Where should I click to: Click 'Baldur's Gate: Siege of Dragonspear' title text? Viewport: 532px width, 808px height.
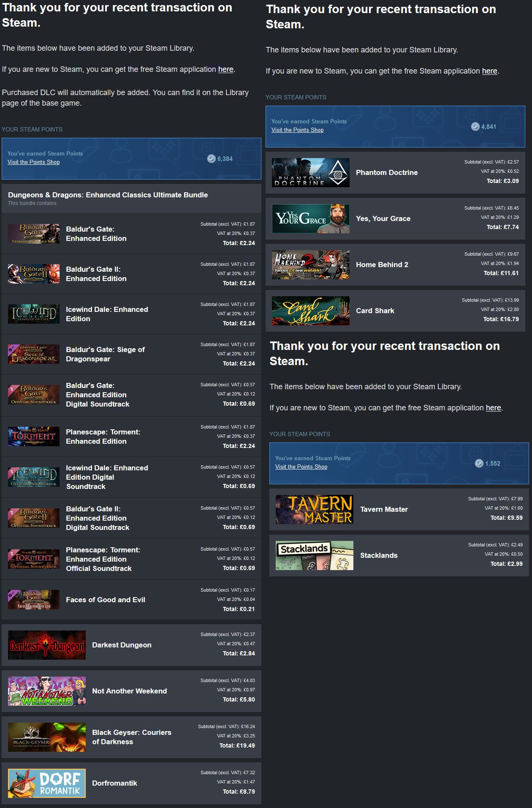coord(105,354)
